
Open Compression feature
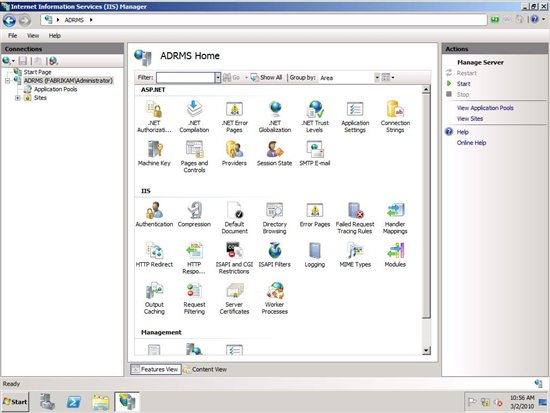click(194, 214)
